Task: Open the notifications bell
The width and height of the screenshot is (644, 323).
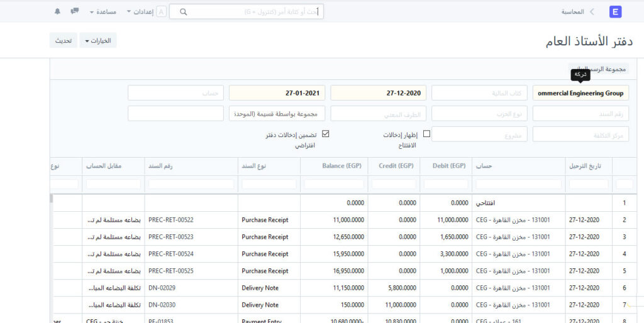Action: 57,11
